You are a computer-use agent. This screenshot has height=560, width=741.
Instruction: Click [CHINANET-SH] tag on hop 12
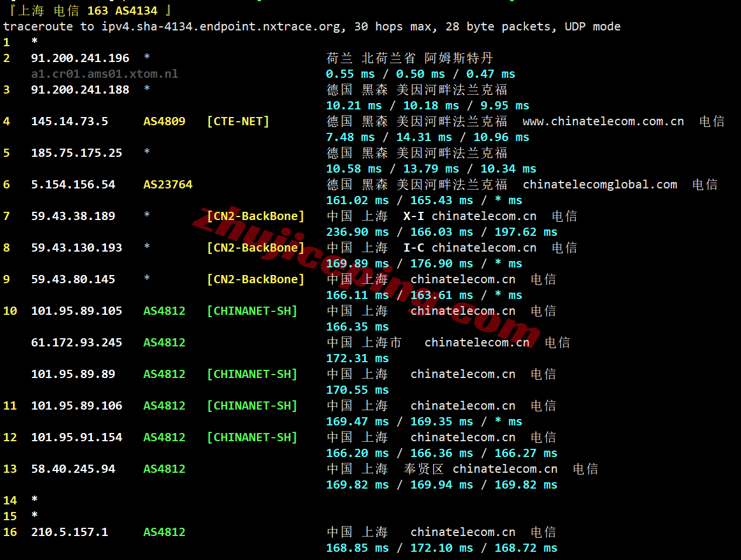point(252,437)
